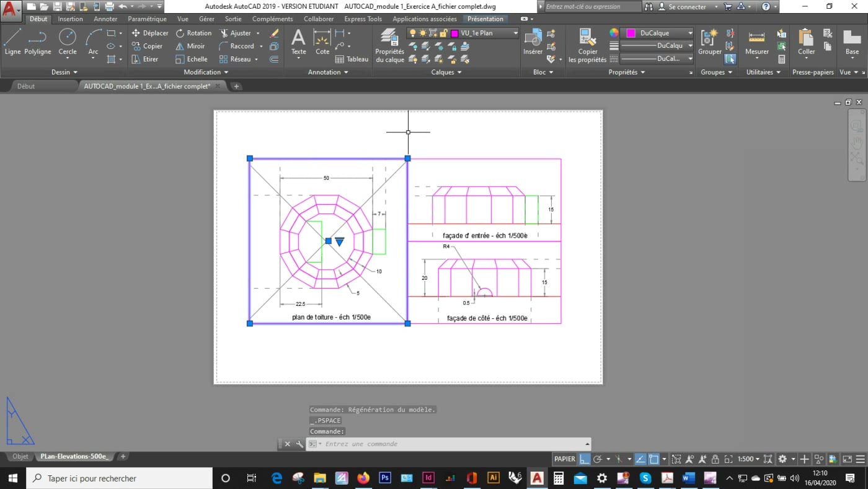Viewport: 868px width, 489px height.
Task: Expand the Modification panel
Action: coord(206,72)
